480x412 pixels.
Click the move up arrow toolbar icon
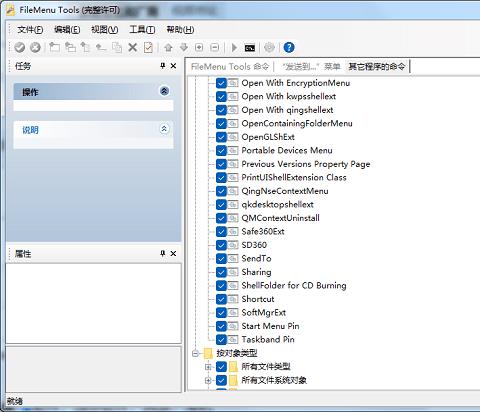pyautogui.click(x=168, y=48)
